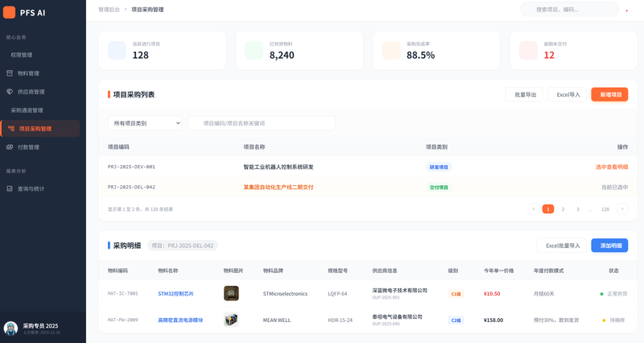Click the yellow 待确样 status dot

click(604, 320)
